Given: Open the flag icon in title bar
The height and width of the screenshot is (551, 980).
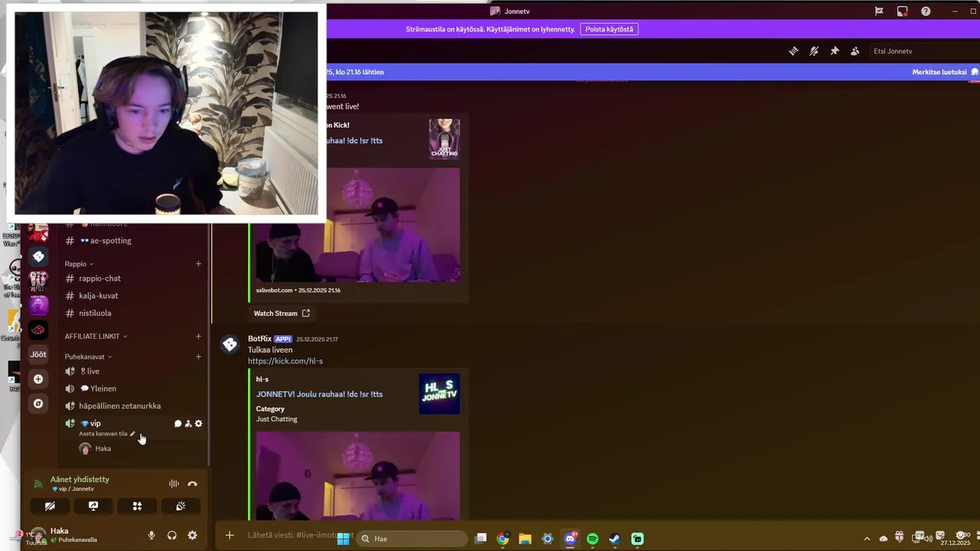Looking at the screenshot, I should pyautogui.click(x=879, y=11).
